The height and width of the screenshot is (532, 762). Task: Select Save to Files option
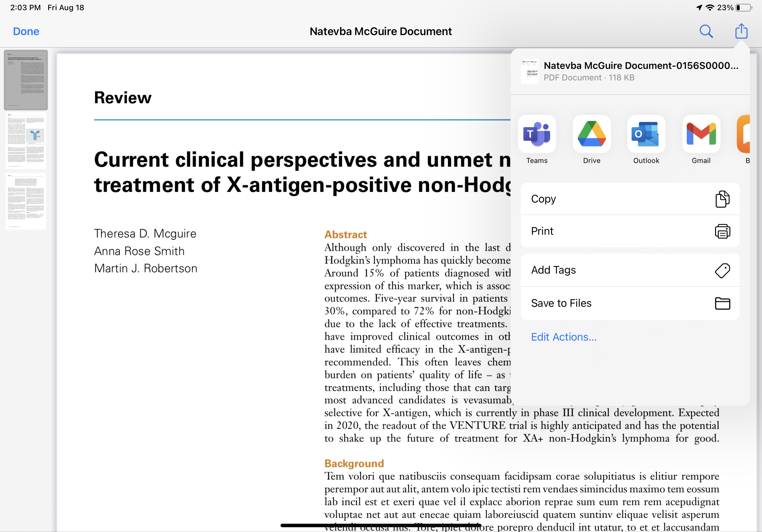pyautogui.click(x=561, y=303)
